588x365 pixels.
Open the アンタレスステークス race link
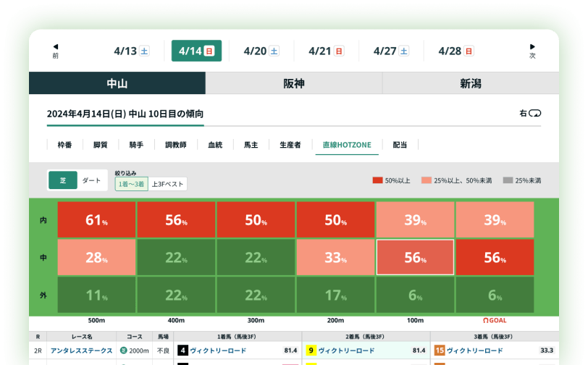tap(81, 351)
